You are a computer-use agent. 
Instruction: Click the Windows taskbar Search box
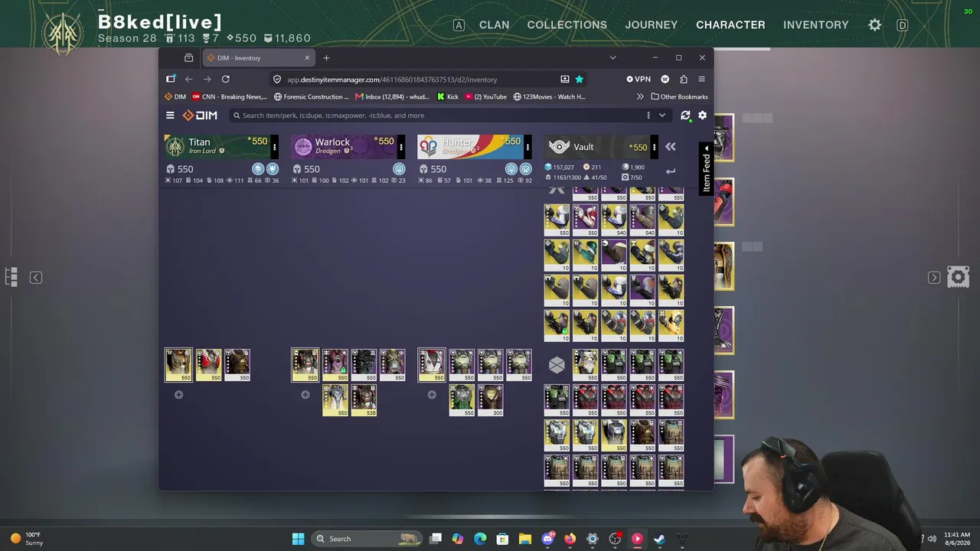(x=367, y=539)
